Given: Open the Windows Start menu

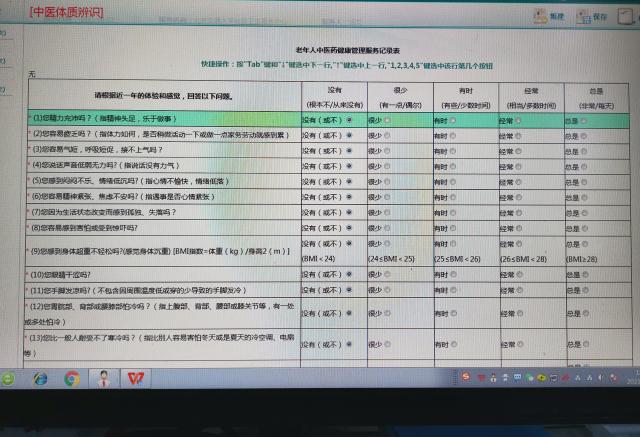Looking at the screenshot, I should tap(9, 379).
